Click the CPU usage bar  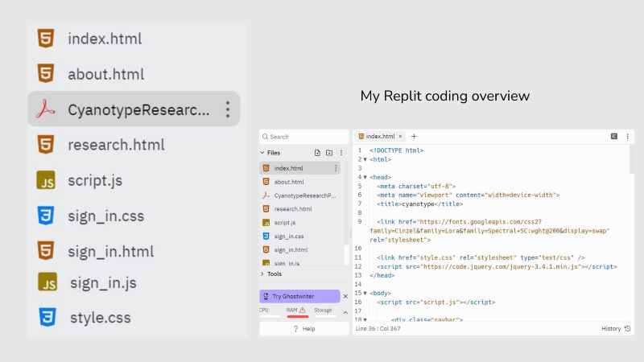pyautogui.click(x=270, y=316)
